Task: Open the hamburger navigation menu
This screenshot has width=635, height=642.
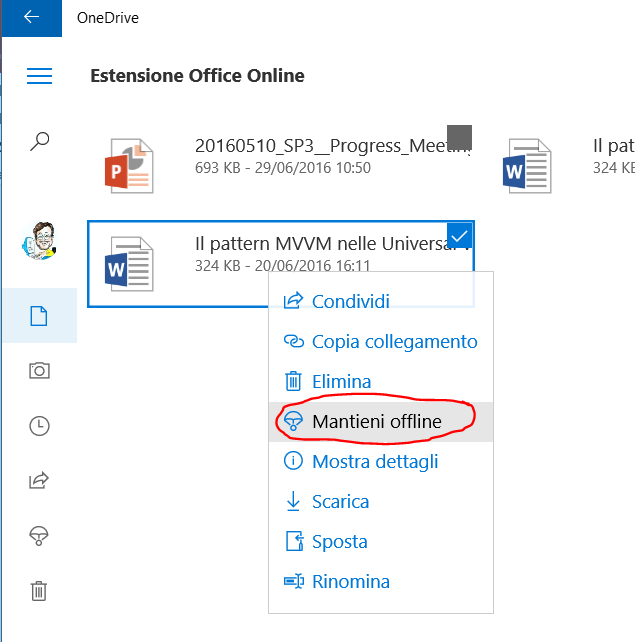Action: tap(39, 76)
